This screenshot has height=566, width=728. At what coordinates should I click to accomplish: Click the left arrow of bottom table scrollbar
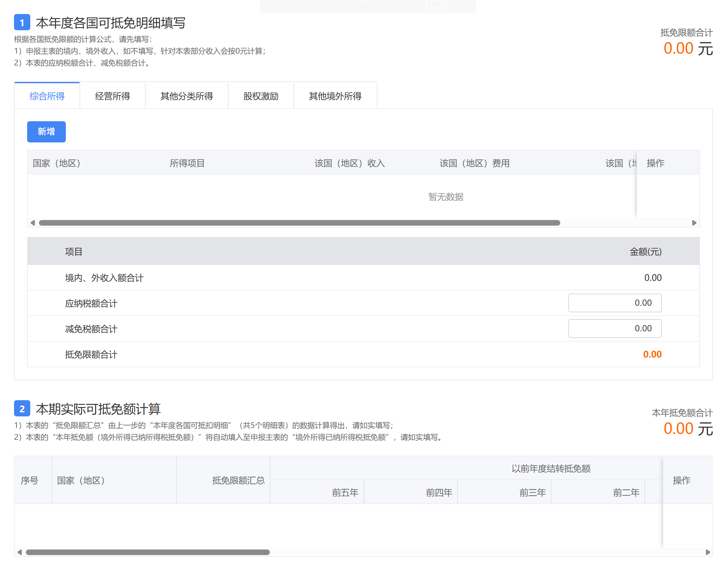(x=20, y=552)
